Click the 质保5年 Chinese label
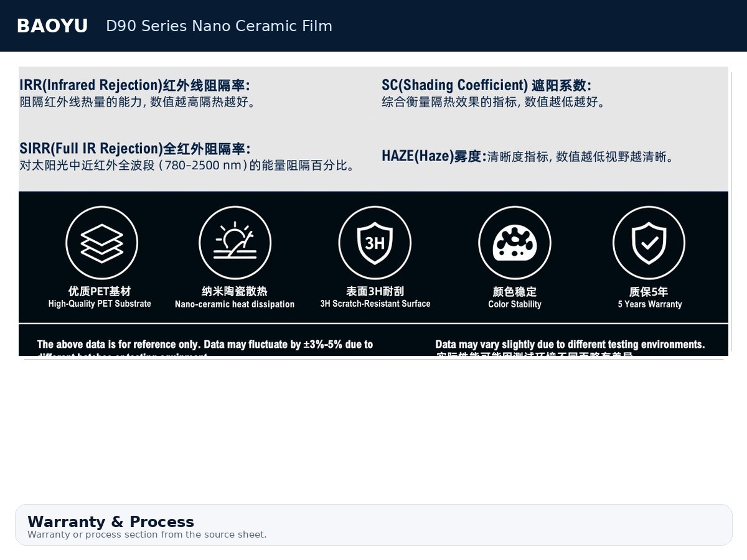This screenshot has width=747, height=560. pos(649,291)
